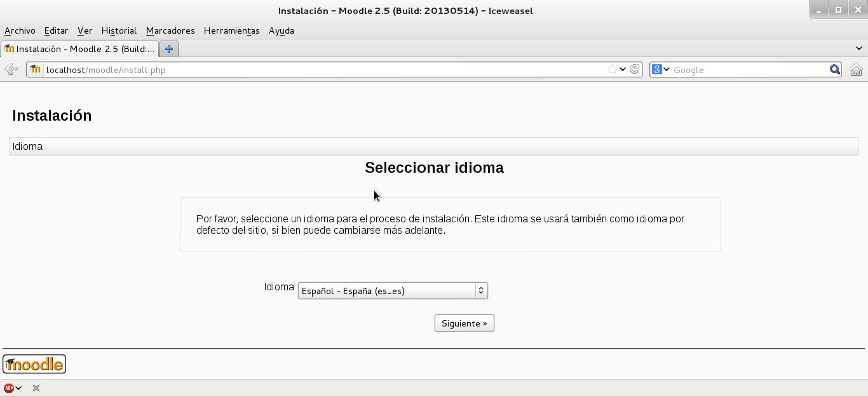
Task: Open the tab list chevron at far right
Action: (858, 48)
